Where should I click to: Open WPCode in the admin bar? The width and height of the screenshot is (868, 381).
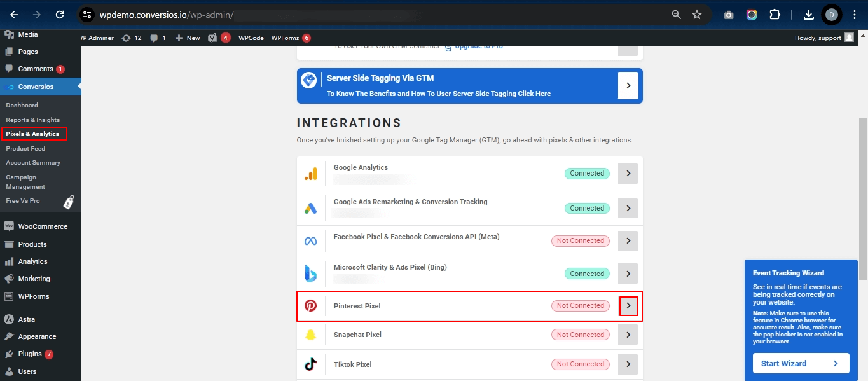click(x=251, y=38)
